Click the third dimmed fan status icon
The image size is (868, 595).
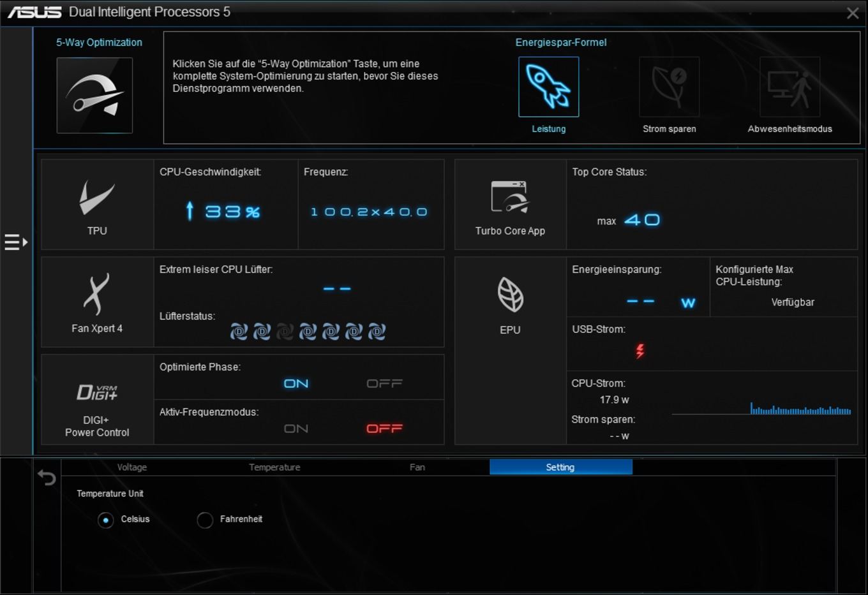point(285,332)
